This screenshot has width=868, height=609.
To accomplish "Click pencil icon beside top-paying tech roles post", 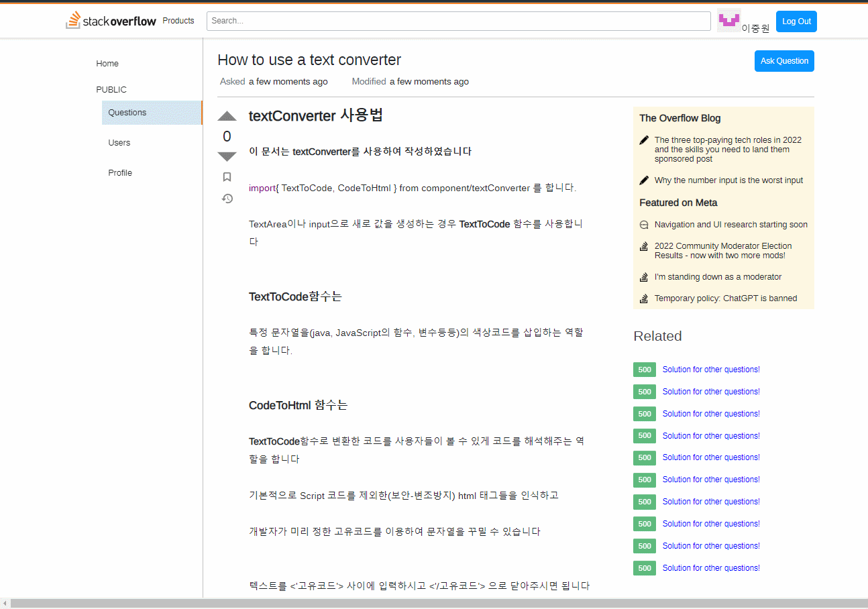I will (x=644, y=140).
